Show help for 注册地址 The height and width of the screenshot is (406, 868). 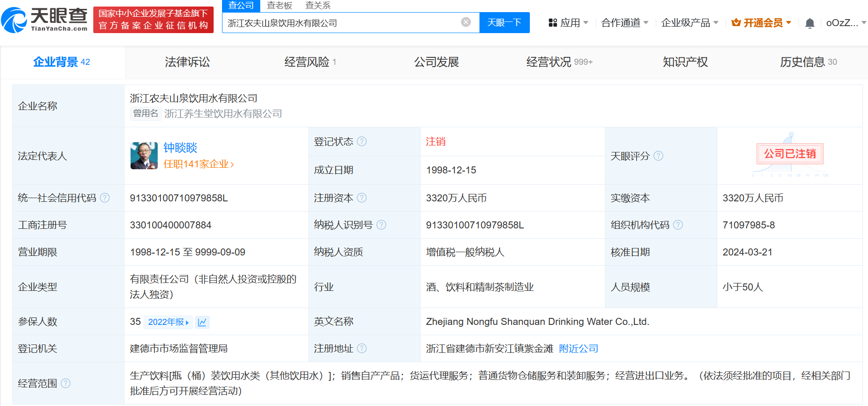pos(362,348)
